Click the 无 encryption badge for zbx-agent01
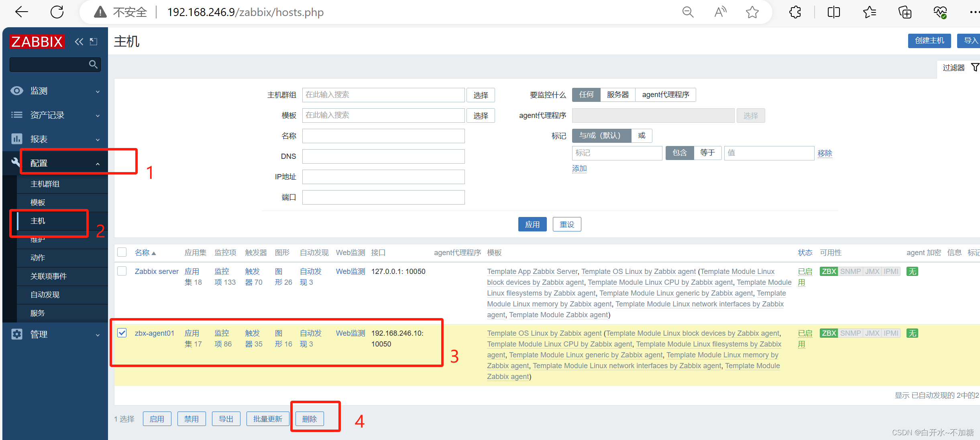 [x=913, y=333]
